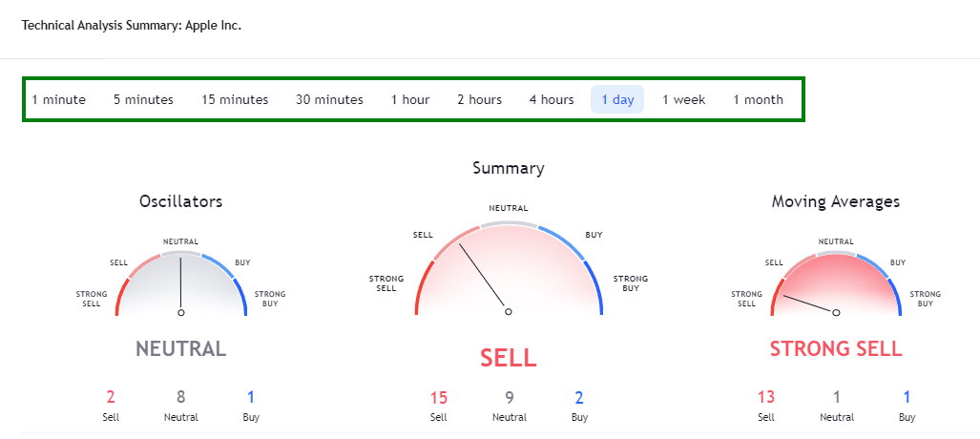
Task: Click the large SELL summary rating
Action: click(x=508, y=358)
